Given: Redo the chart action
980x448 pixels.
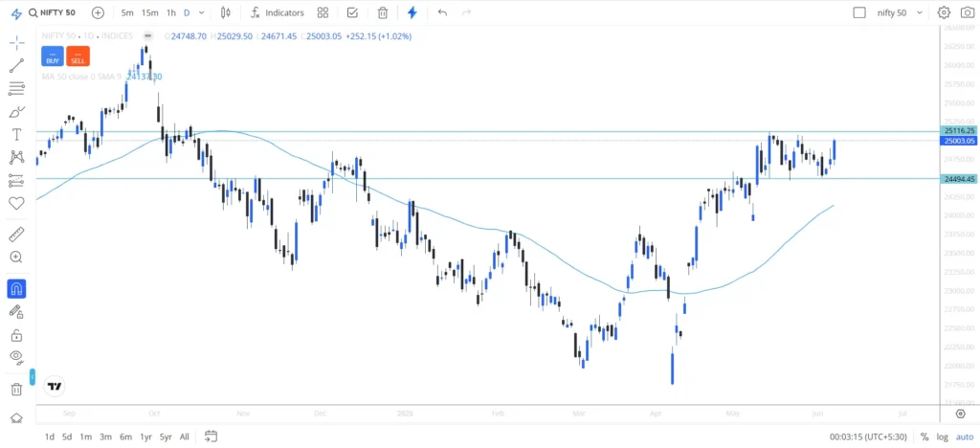Looking at the screenshot, I should click(466, 12).
